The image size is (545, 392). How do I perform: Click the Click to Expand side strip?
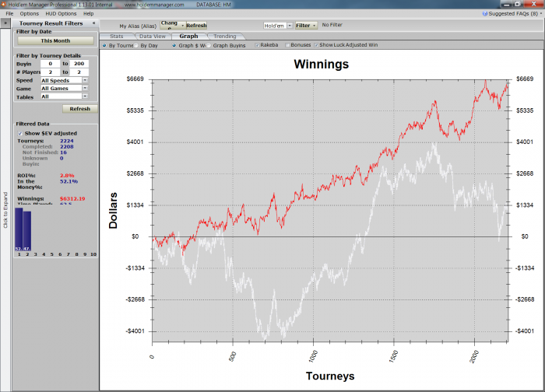pos(5,210)
